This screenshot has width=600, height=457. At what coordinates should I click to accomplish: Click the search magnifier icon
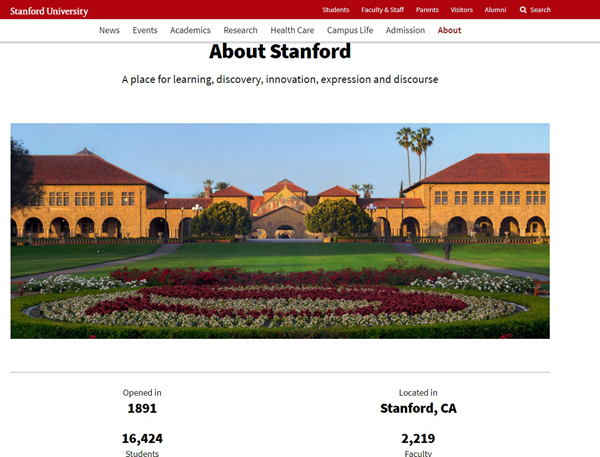click(x=522, y=10)
